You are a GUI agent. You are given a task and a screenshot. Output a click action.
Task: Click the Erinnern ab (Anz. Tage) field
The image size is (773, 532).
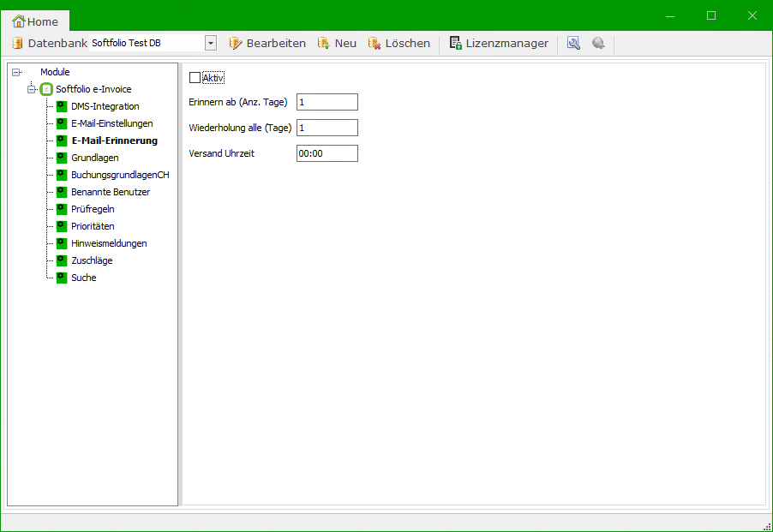pos(327,102)
